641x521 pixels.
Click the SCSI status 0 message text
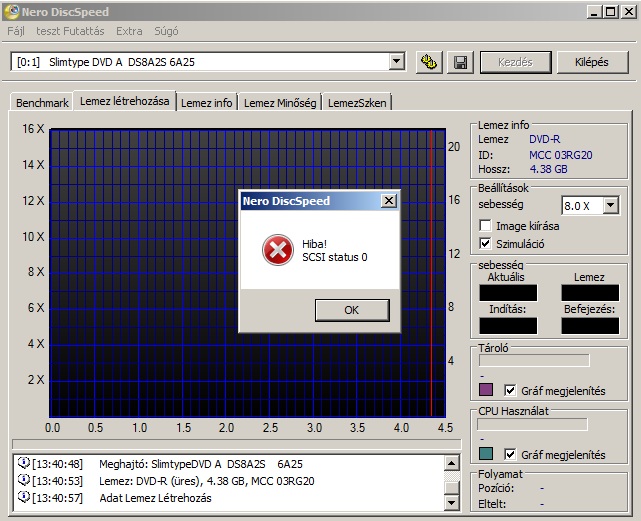[x=334, y=257]
